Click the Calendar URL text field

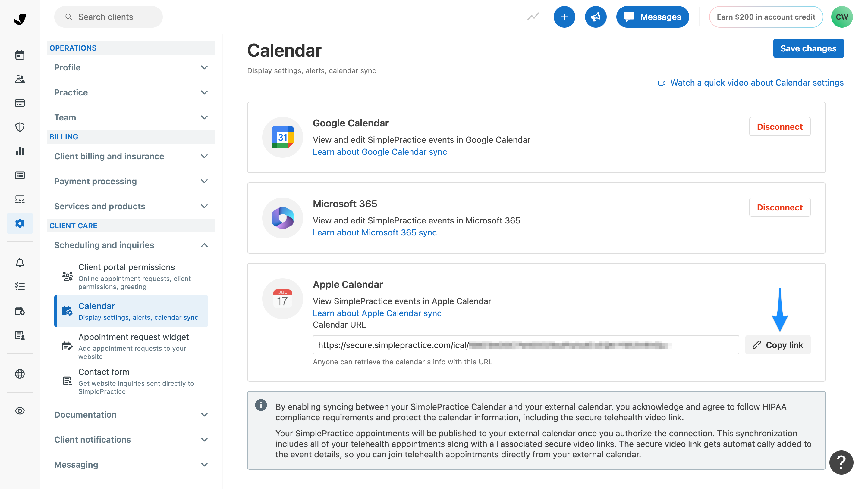(526, 345)
